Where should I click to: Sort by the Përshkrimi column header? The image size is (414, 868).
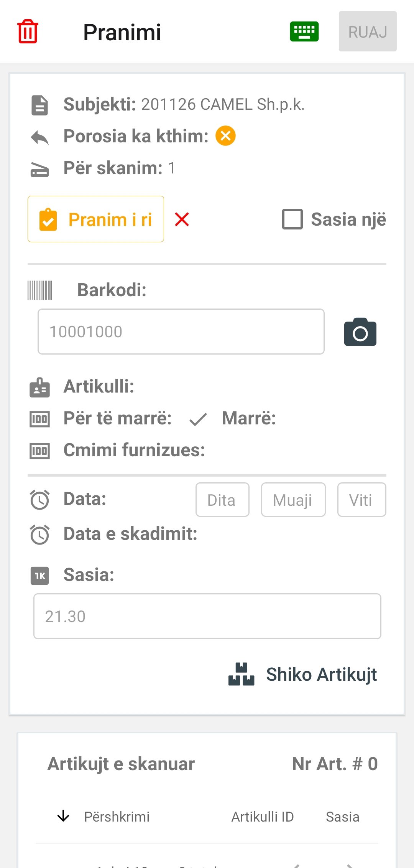click(117, 817)
